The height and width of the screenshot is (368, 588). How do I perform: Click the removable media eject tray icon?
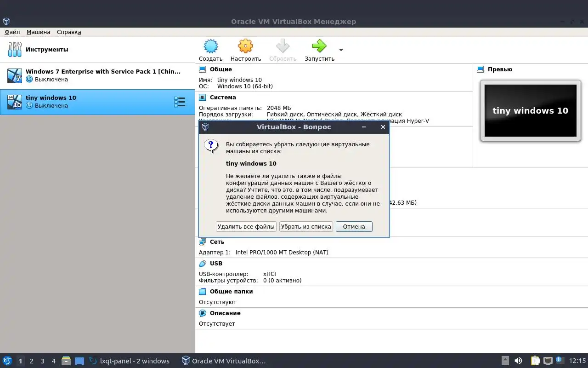[505, 361]
